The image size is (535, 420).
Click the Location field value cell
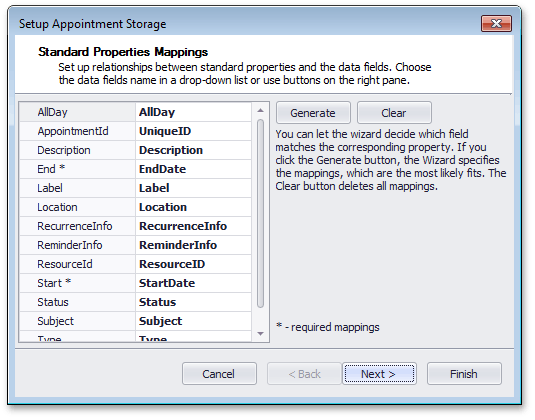193,207
